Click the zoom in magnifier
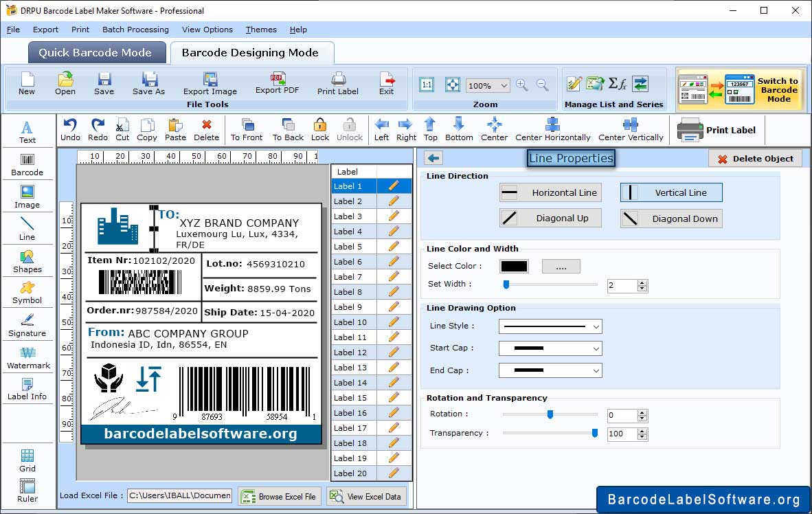The height and width of the screenshot is (514, 812). [522, 85]
